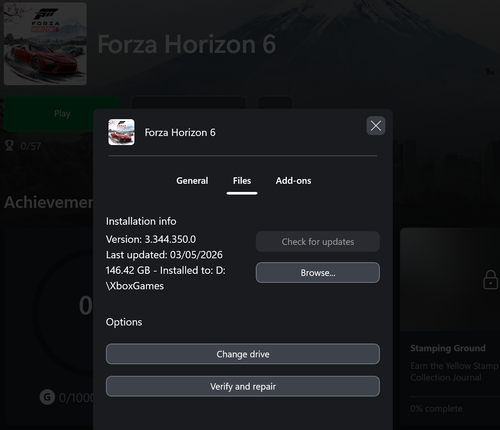This screenshot has width=500, height=430.
Task: Click the large Forza Horizon 6 cover art
Action: tap(45, 44)
